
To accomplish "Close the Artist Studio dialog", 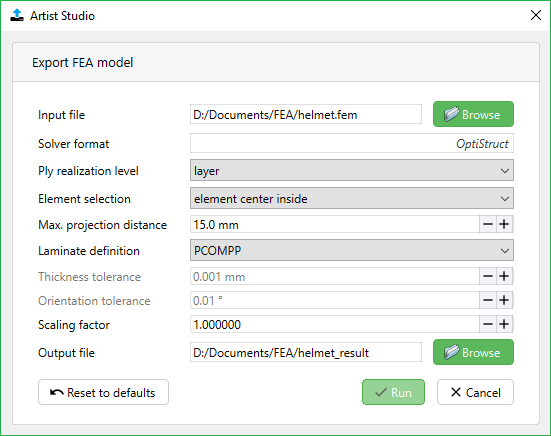I will pos(536,15).
